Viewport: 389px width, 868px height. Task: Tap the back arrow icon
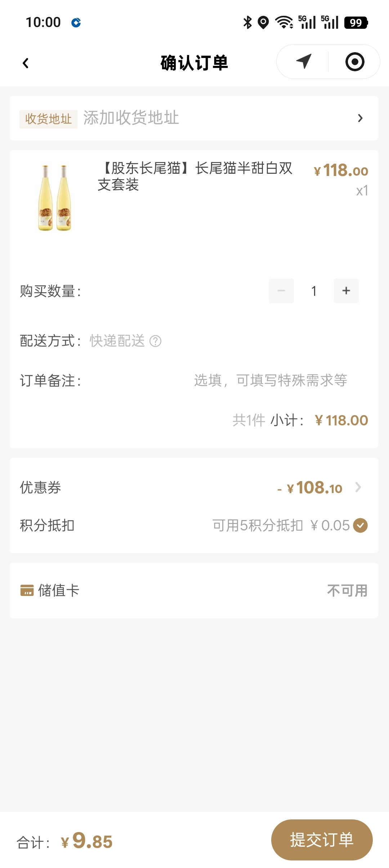26,63
